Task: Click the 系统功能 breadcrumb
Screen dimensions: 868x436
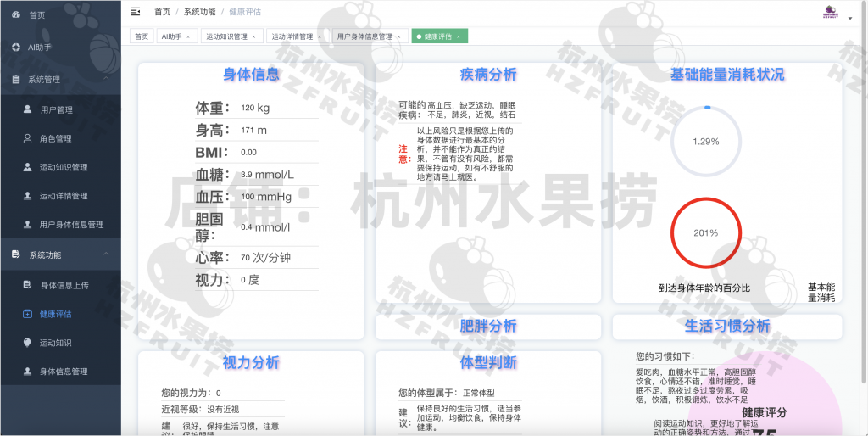Action: [200, 12]
